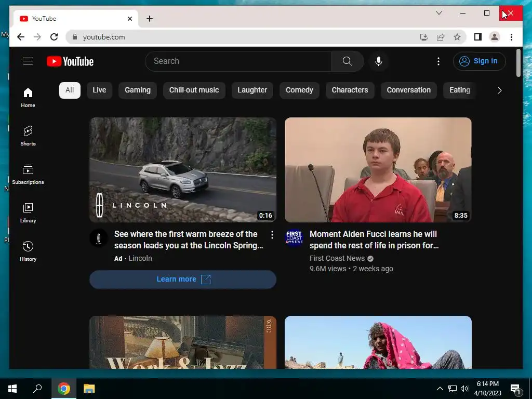Click Learn more on Lincoln ad
This screenshot has width=532, height=399.
(183, 279)
